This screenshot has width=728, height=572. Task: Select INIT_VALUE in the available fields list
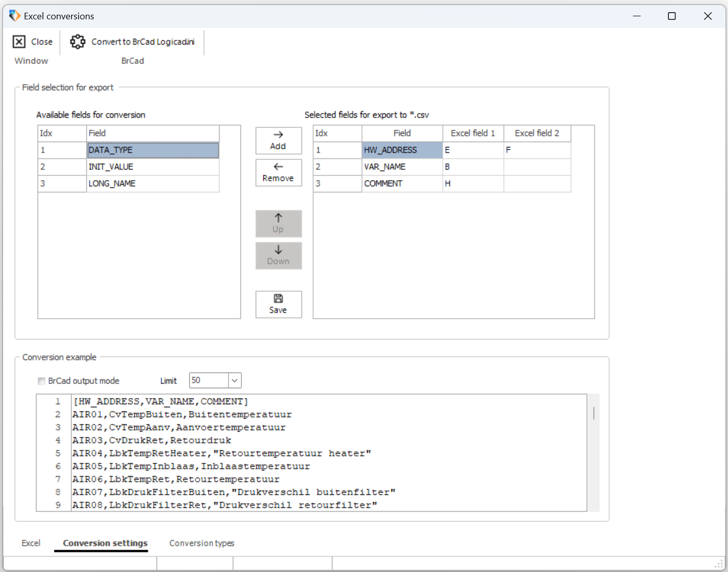[153, 167]
